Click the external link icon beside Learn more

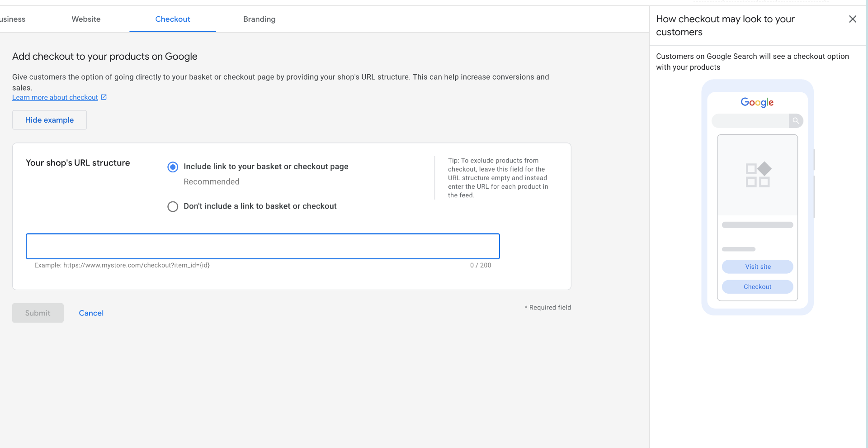[x=104, y=97]
